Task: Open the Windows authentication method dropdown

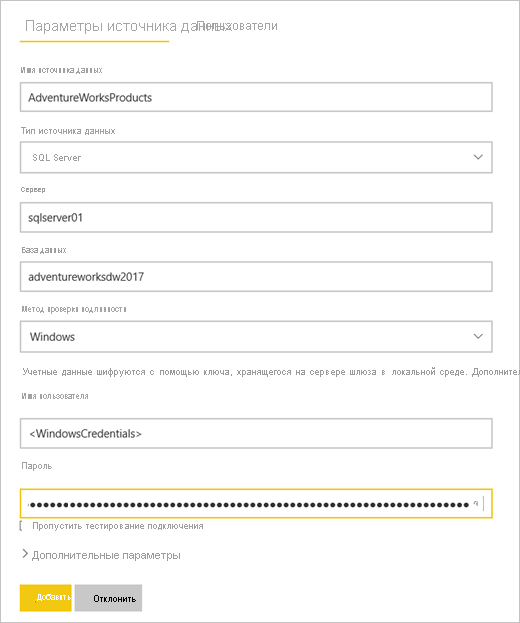Action: click(x=256, y=337)
